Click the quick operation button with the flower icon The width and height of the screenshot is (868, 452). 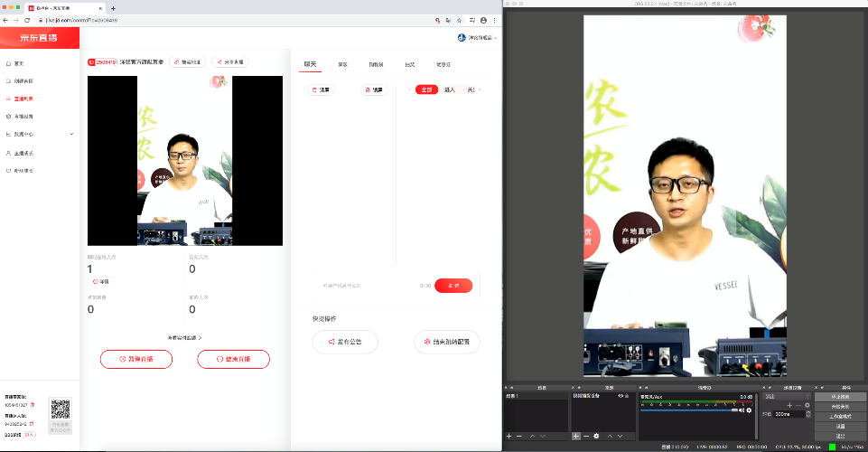[447, 342]
